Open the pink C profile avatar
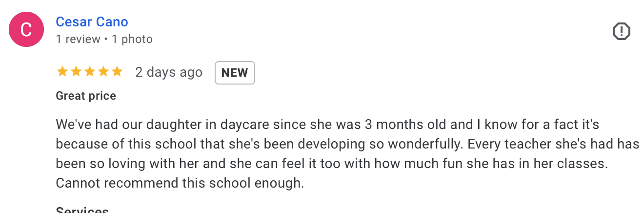Viewport: 644px width, 213px height. tap(27, 30)
